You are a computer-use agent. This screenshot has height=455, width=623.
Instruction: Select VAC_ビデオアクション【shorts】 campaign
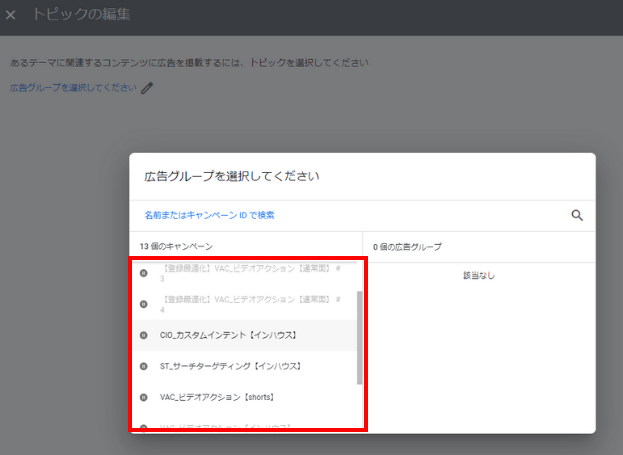pos(217,397)
